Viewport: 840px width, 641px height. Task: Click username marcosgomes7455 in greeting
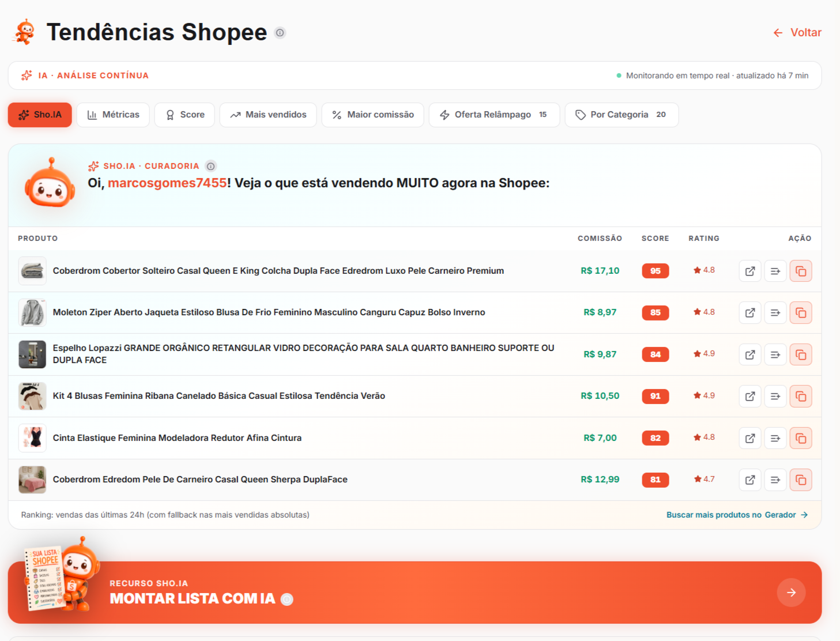click(x=167, y=183)
